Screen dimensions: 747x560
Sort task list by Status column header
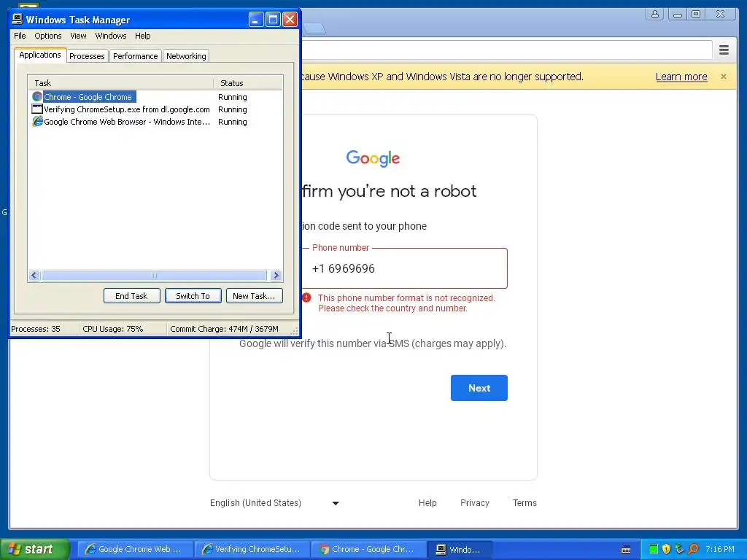tap(248, 83)
